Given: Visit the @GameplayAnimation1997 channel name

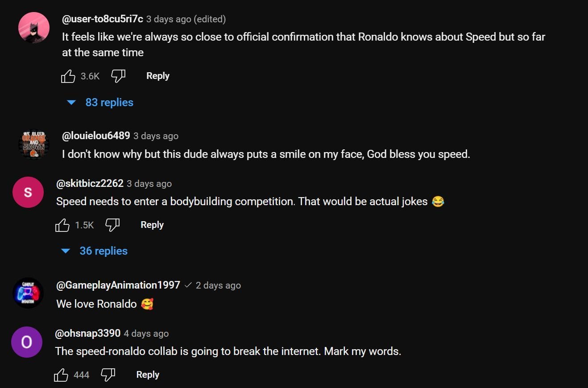Looking at the screenshot, I should click(118, 285).
